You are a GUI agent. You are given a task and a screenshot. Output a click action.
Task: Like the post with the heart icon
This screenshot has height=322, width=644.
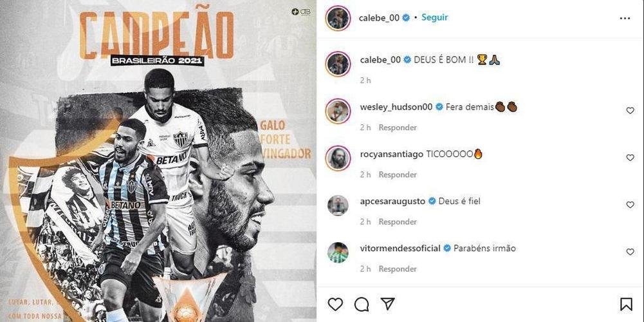pos(335,305)
